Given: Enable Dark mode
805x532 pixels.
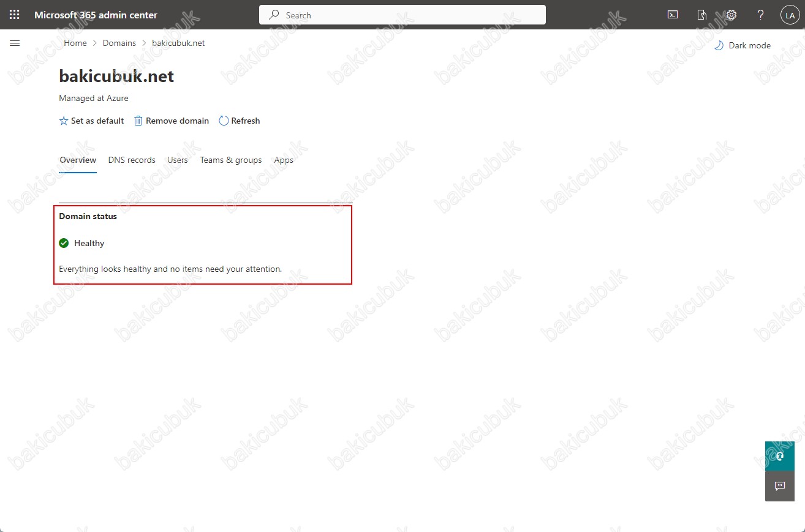Looking at the screenshot, I should coord(743,45).
